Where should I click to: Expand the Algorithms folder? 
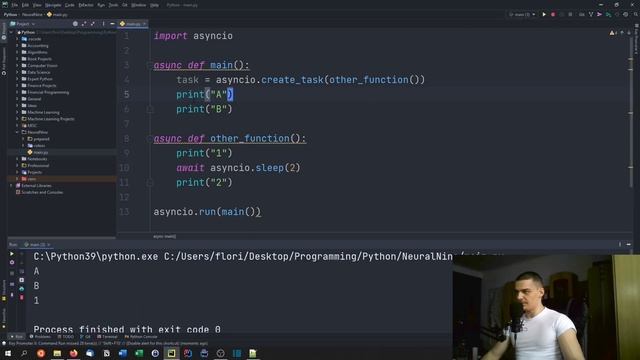(x=18, y=52)
